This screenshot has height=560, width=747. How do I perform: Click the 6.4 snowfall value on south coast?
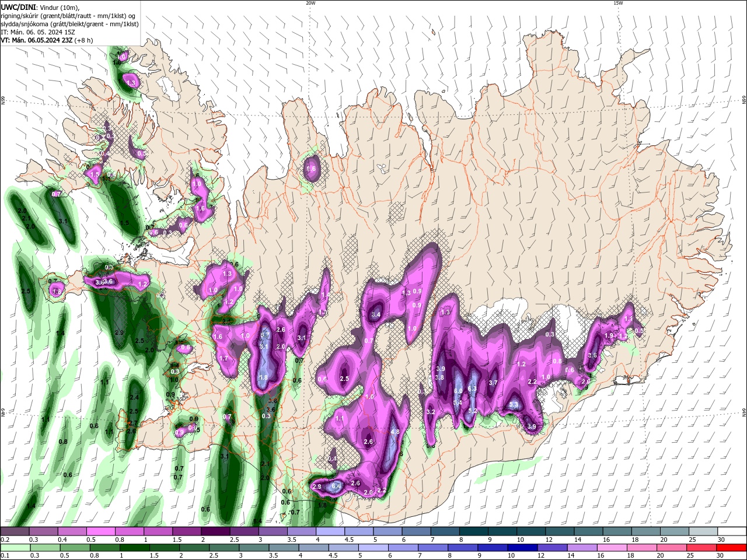[x=336, y=486]
